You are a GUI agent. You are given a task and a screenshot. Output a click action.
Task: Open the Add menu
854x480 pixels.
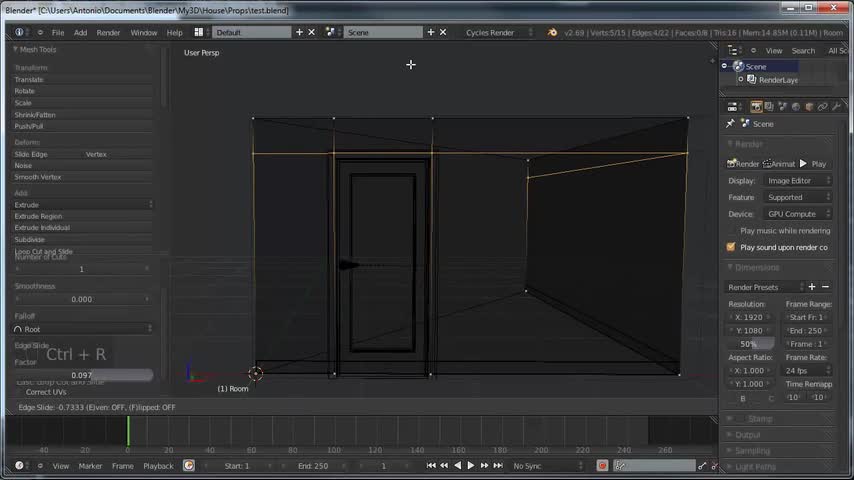(x=80, y=33)
